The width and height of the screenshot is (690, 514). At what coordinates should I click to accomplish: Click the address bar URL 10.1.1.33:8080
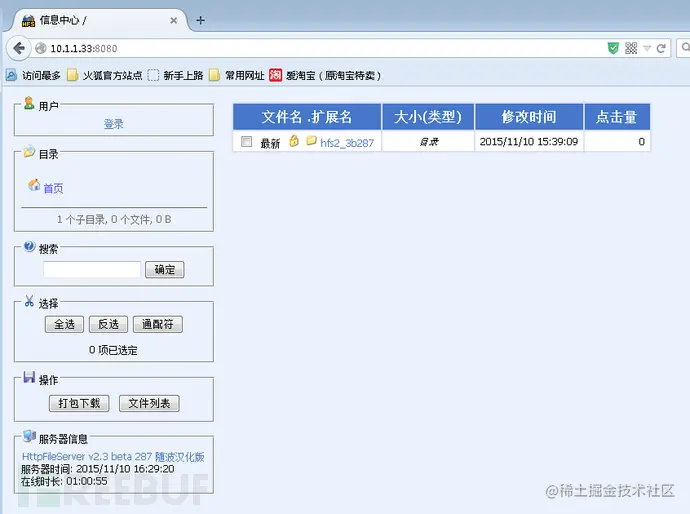coord(84,48)
